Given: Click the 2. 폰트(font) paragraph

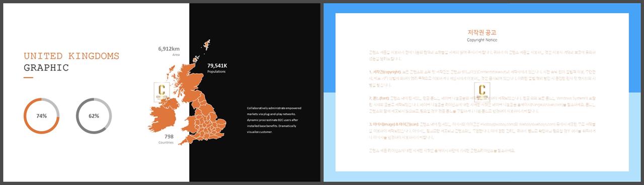Looking at the screenshot, I should pos(482,104).
